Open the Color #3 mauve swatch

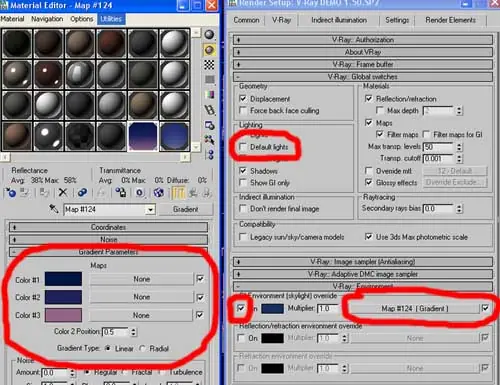click(x=63, y=315)
